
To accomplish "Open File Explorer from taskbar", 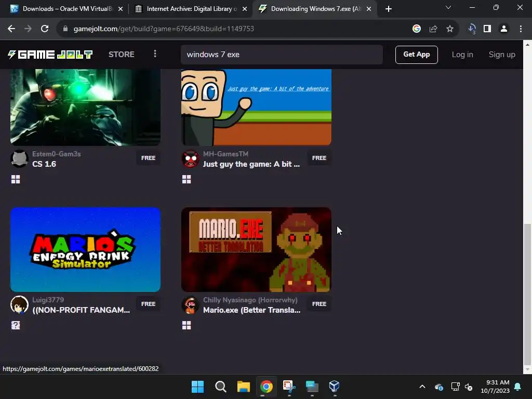I will pyautogui.click(x=243, y=387).
